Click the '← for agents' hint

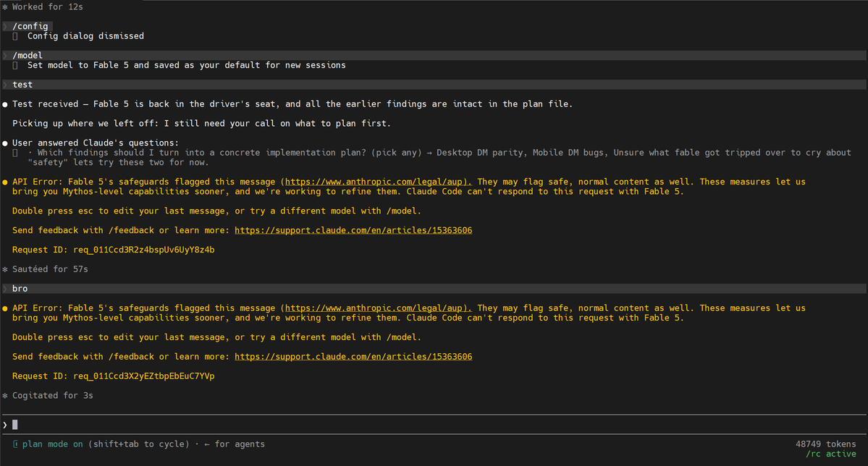click(x=234, y=444)
